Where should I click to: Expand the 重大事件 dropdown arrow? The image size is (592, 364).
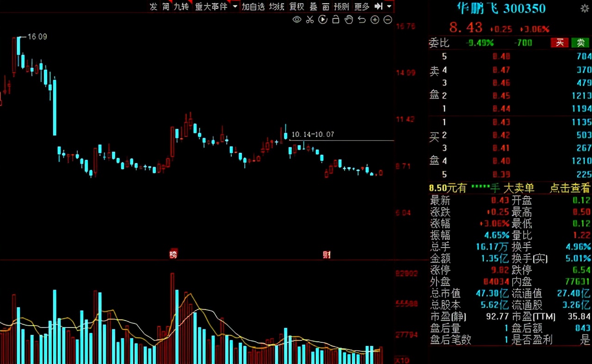(235, 7)
